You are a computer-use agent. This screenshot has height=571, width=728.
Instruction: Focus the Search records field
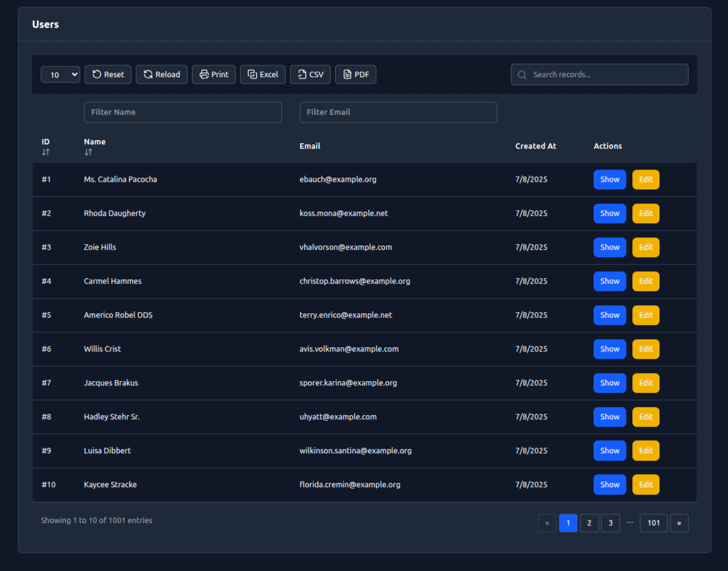[600, 74]
